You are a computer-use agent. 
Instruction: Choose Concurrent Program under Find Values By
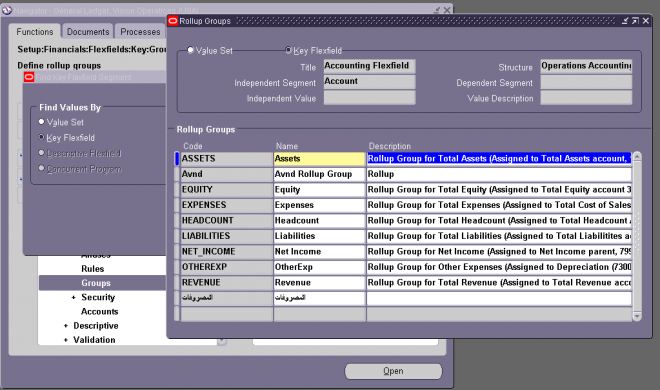click(41, 168)
